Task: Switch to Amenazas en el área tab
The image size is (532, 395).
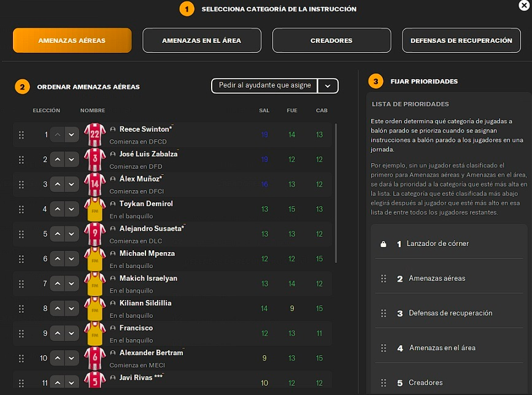Action: click(202, 40)
